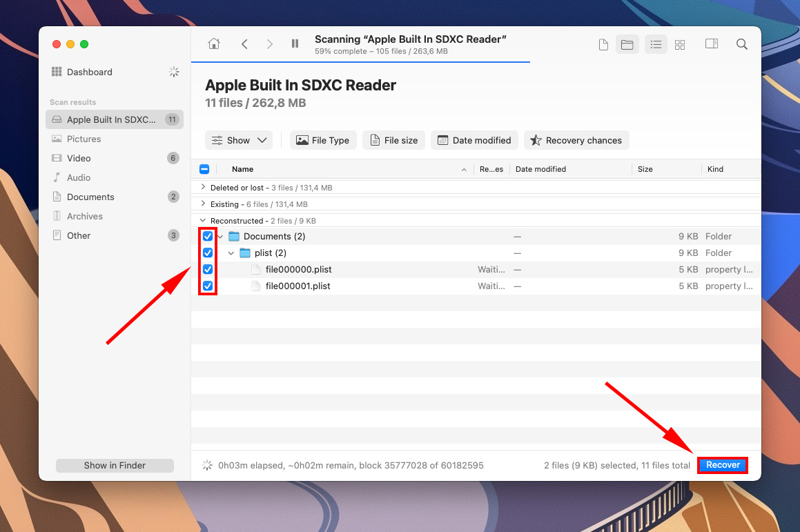The width and height of the screenshot is (800, 532).
Task: Click the Recovery chances filter
Action: point(576,140)
